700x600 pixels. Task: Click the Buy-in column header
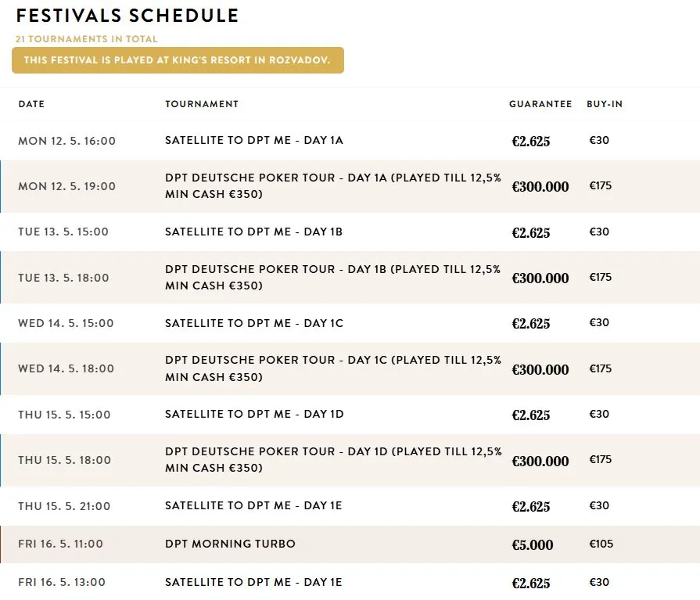605,104
